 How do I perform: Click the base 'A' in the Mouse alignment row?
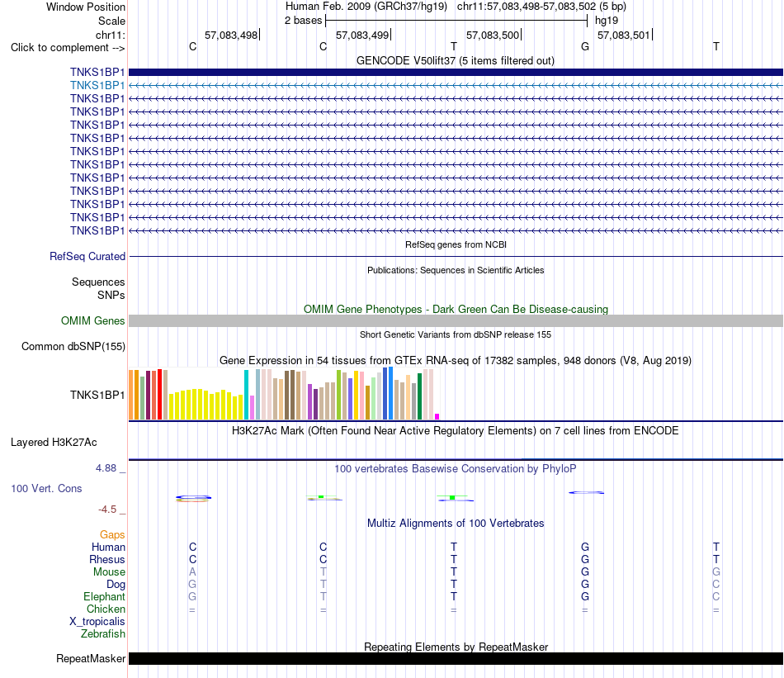pyautogui.click(x=192, y=571)
